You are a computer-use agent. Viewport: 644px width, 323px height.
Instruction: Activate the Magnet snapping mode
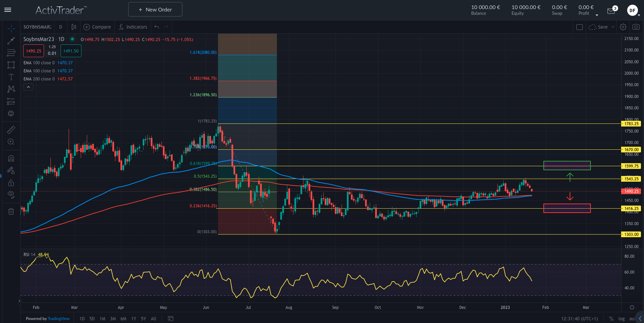pyautogui.click(x=11, y=158)
